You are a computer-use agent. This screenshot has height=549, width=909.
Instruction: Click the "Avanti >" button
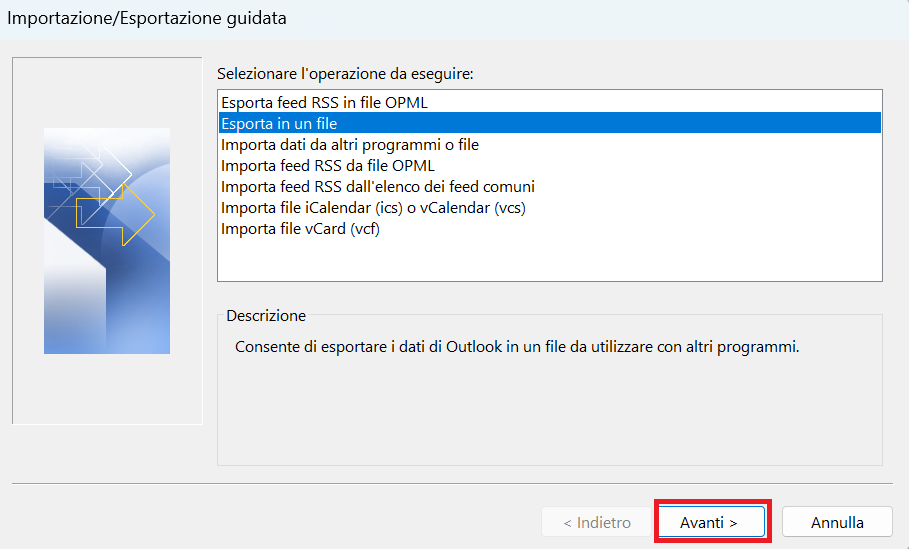712,522
